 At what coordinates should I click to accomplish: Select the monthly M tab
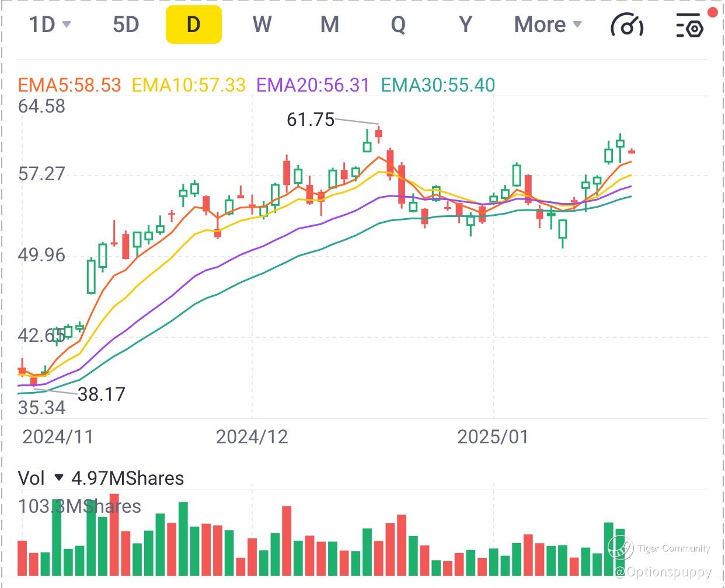[x=330, y=24]
